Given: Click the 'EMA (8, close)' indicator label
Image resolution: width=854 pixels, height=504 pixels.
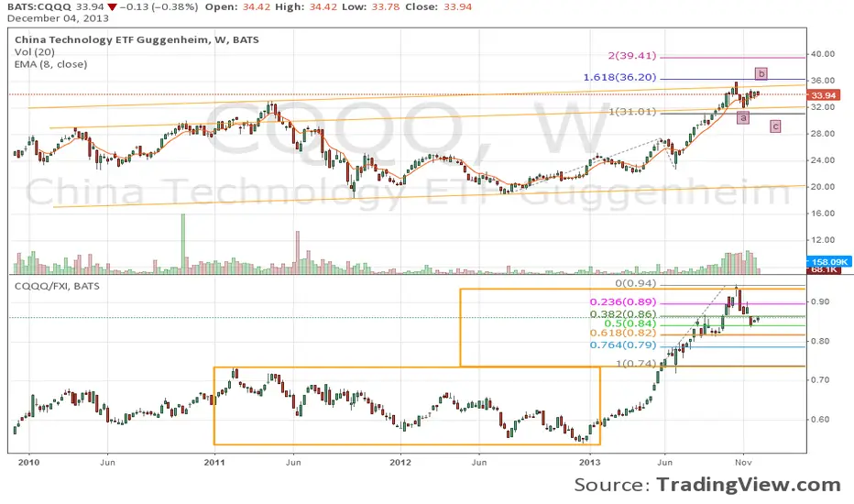Looking at the screenshot, I should tap(50, 64).
